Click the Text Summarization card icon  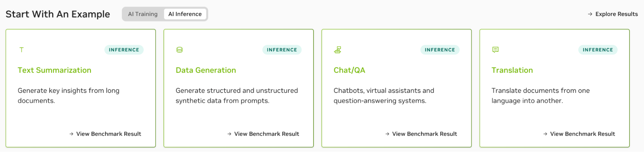click(22, 50)
